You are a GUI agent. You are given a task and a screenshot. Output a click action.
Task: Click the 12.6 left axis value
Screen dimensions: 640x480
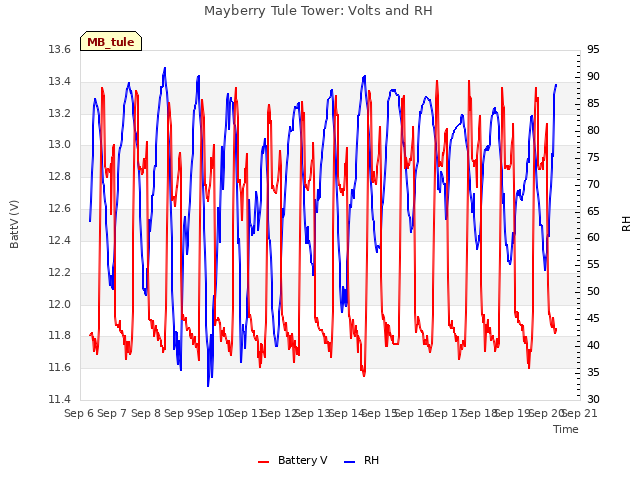click(x=60, y=209)
